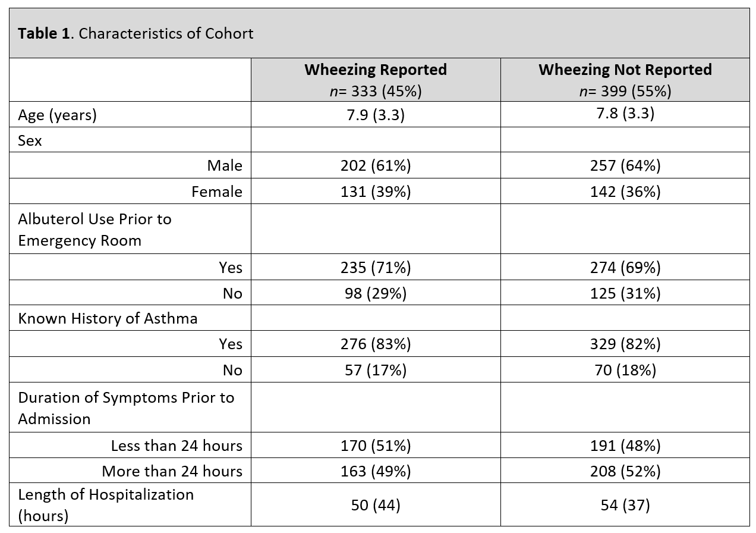Select the Wheezing Not Reported column header

pos(625,80)
